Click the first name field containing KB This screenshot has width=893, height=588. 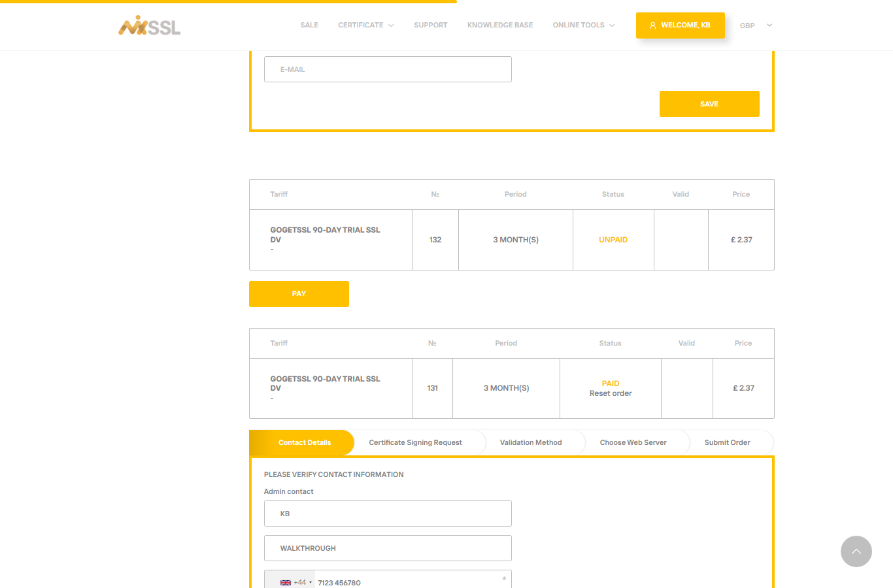(x=388, y=514)
